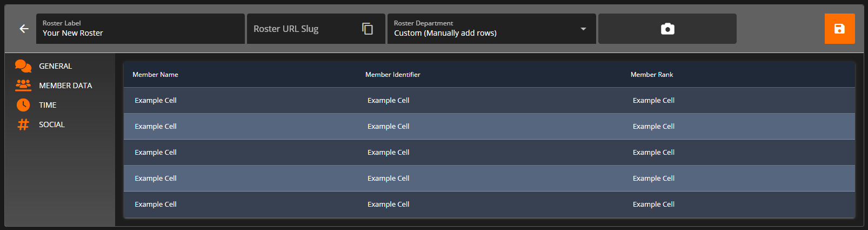Image resolution: width=868 pixels, height=230 pixels.
Task: Select the TIME section label
Action: [48, 105]
